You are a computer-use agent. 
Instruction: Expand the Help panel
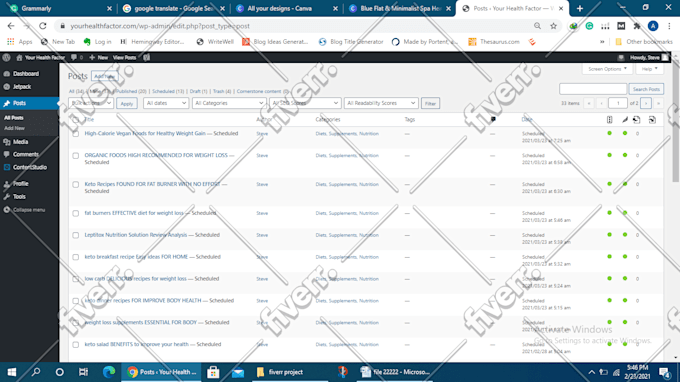pos(649,69)
